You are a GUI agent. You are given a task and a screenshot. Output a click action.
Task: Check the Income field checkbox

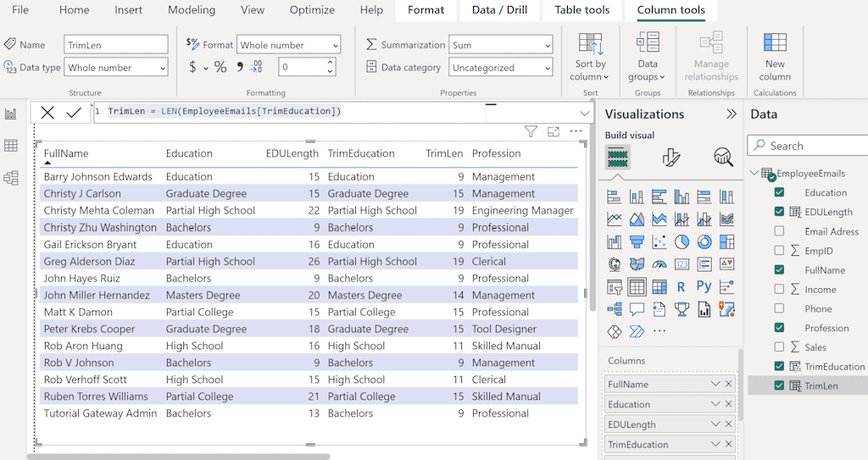(779, 290)
